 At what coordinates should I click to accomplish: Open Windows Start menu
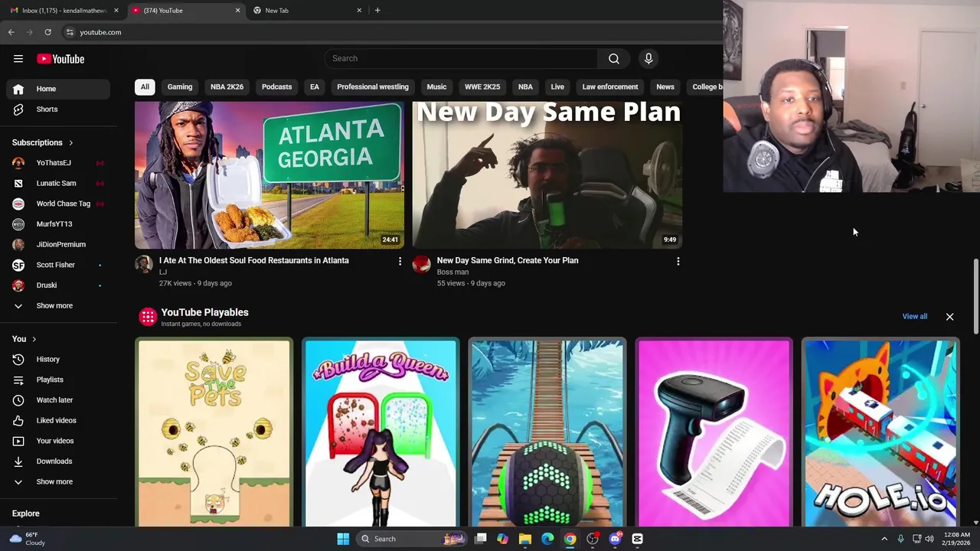pyautogui.click(x=343, y=539)
